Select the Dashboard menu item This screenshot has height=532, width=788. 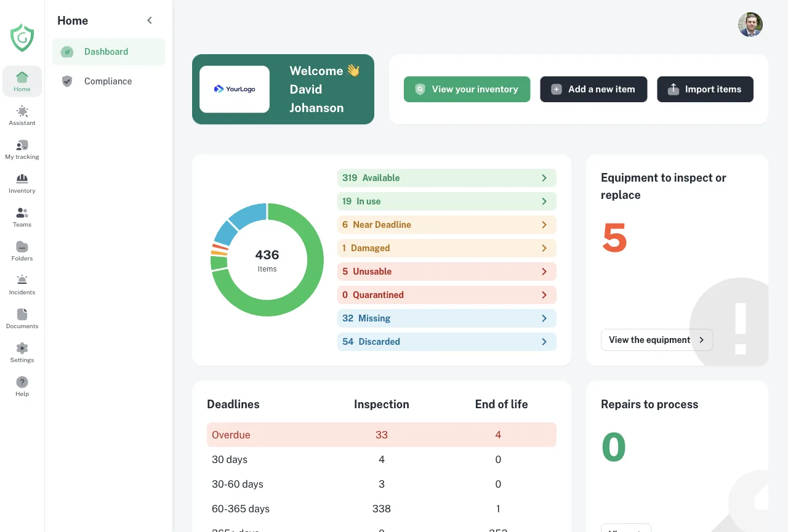coord(108,52)
